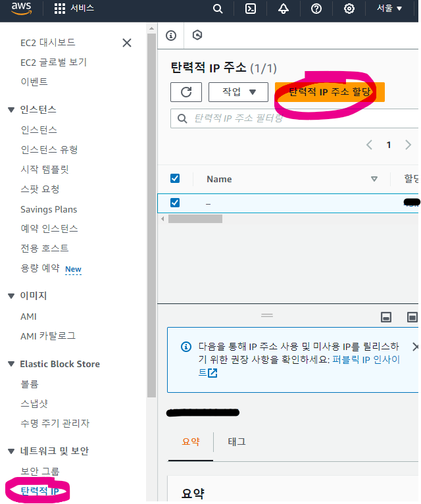Click the table horizontal scrollbar thumb

[195, 219]
